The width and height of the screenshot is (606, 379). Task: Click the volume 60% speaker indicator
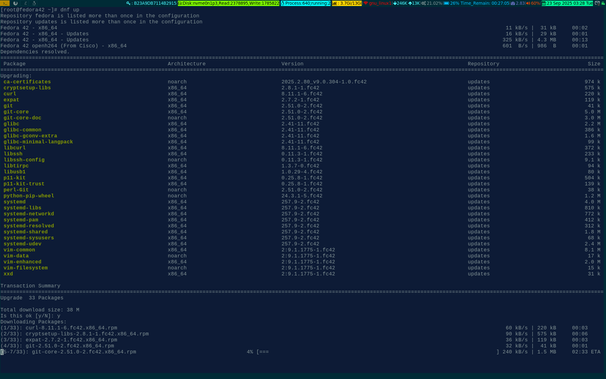pos(533,3)
